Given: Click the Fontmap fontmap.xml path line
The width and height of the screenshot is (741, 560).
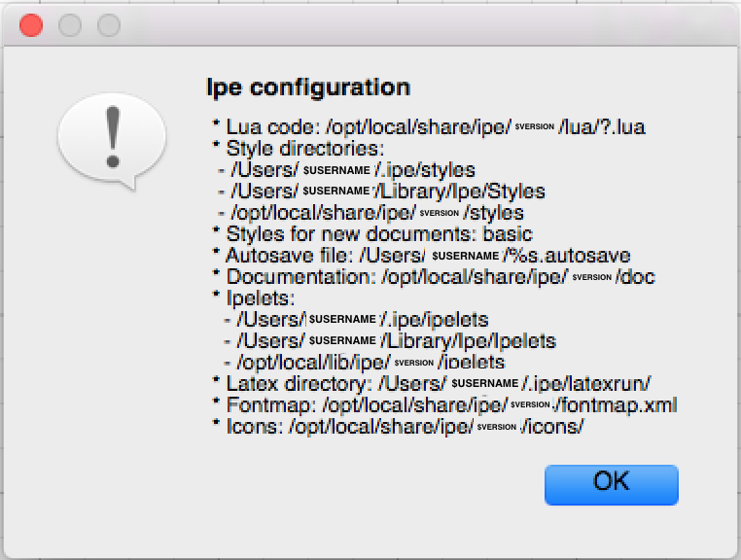Looking at the screenshot, I should 443,404.
